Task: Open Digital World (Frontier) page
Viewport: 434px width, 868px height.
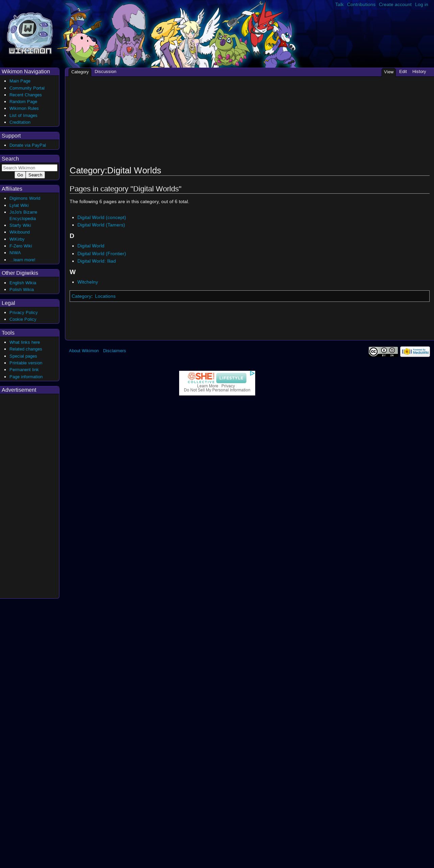Action: [102, 254]
